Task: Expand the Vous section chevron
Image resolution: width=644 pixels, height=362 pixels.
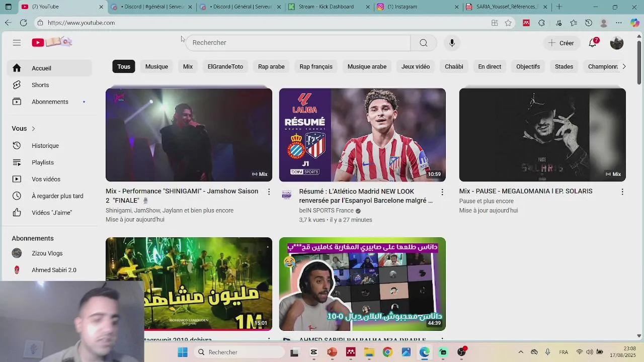Action: pyautogui.click(x=33, y=129)
